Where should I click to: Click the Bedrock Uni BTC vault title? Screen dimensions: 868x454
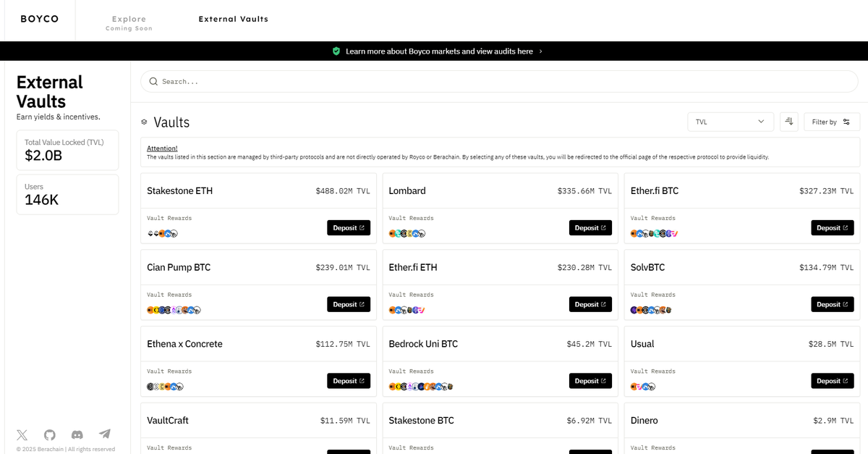pos(423,344)
